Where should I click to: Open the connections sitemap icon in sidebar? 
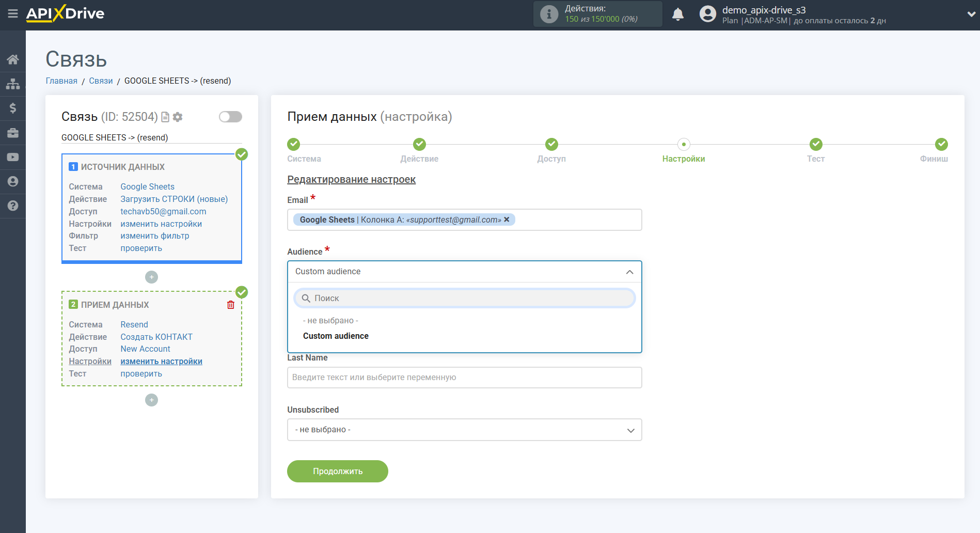click(x=13, y=84)
